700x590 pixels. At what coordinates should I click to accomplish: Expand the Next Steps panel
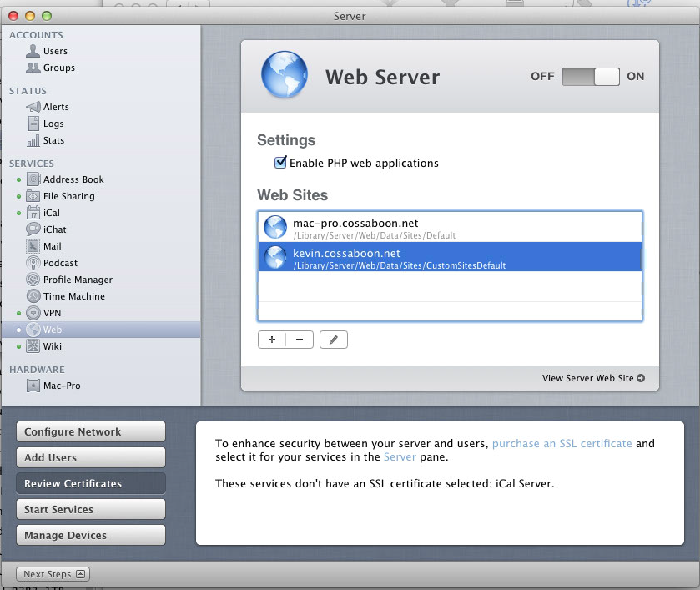[52, 573]
